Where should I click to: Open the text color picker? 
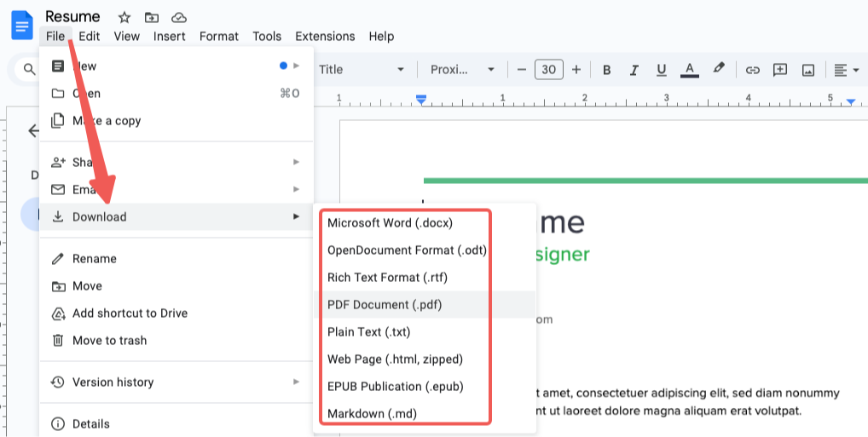689,70
